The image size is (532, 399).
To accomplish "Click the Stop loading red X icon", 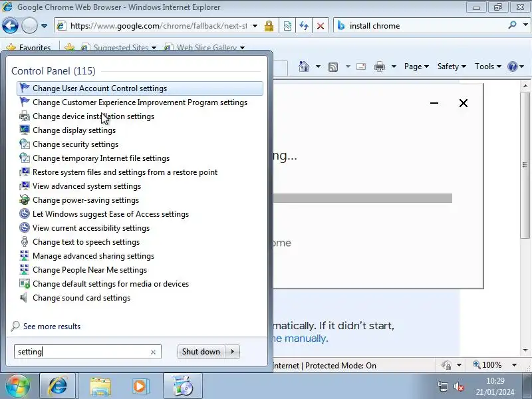I will [x=320, y=26].
